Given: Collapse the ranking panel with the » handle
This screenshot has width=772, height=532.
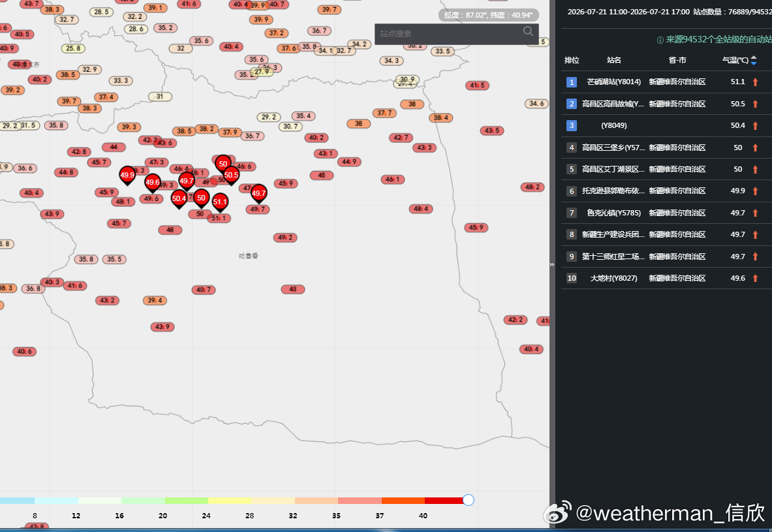Looking at the screenshot, I should 552,264.
